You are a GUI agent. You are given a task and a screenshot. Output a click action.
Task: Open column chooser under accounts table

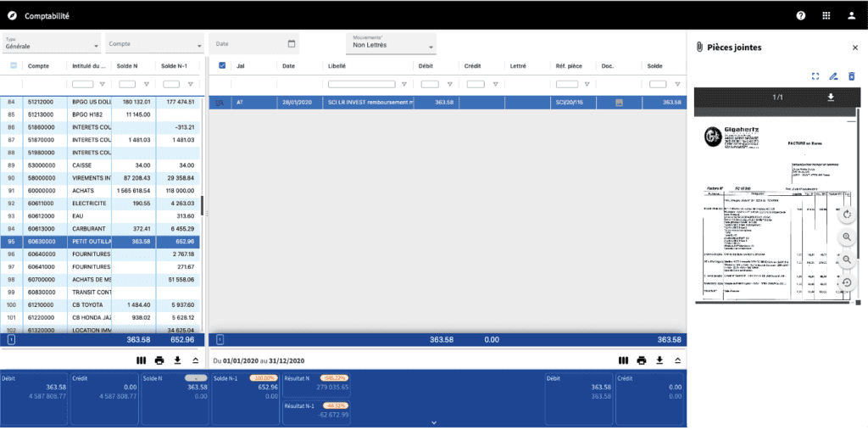pyautogui.click(x=142, y=360)
